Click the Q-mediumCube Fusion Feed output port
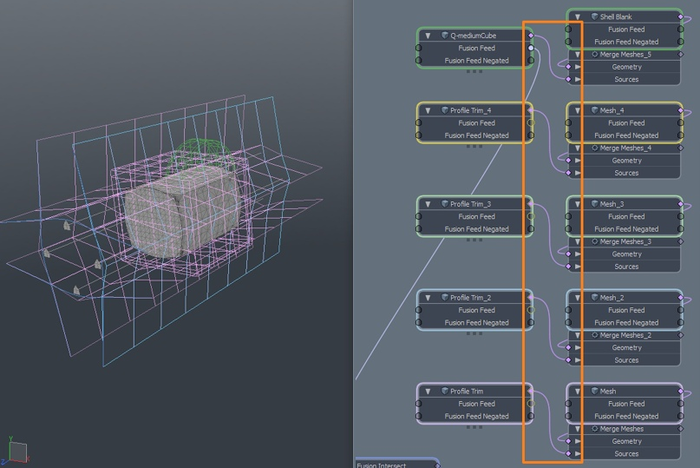 pyautogui.click(x=532, y=48)
